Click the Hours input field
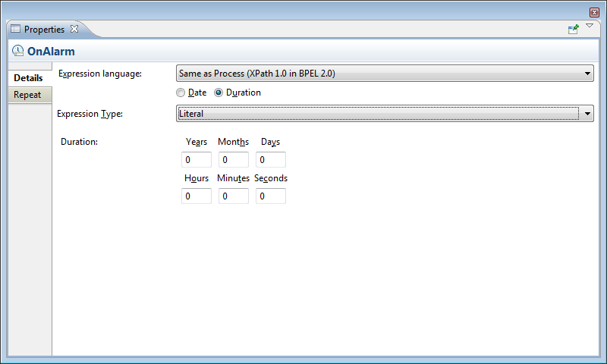The width and height of the screenshot is (607, 364). [197, 196]
